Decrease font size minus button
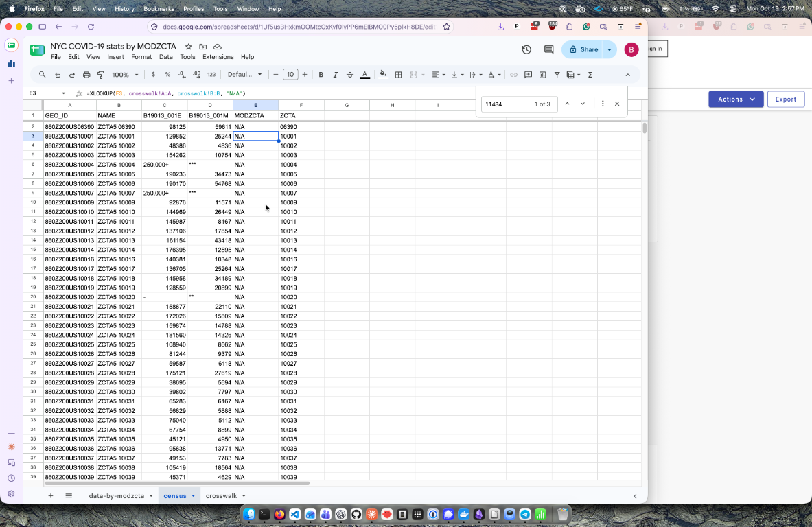 click(x=276, y=75)
